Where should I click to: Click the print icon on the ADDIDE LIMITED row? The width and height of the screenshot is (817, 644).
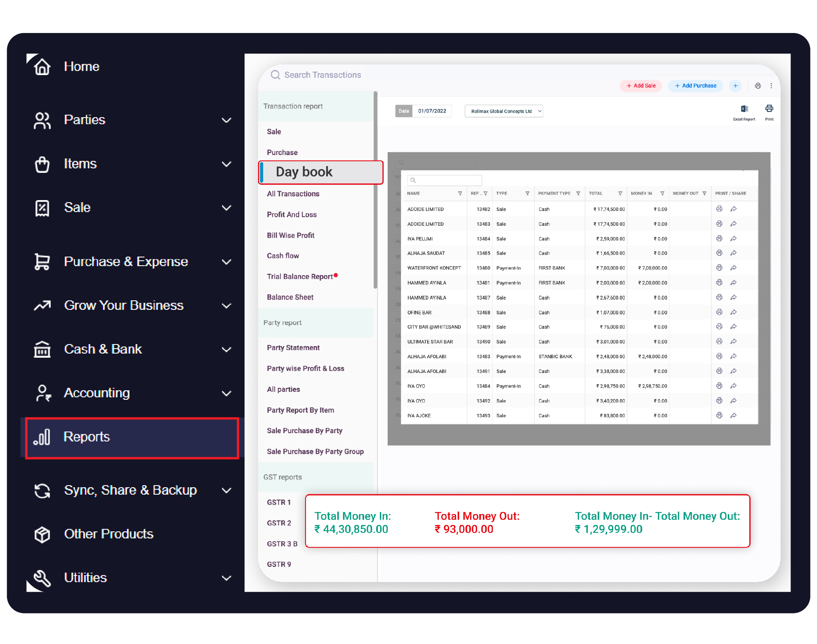coord(719,209)
